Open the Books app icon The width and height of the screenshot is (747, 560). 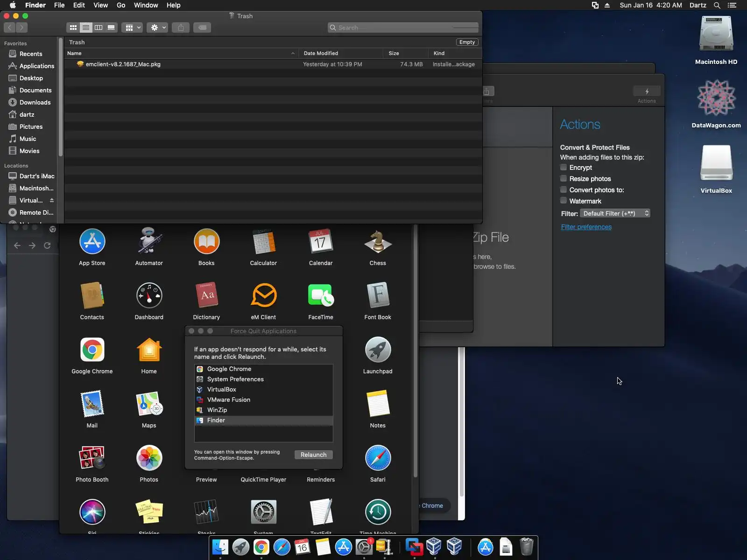pyautogui.click(x=206, y=242)
